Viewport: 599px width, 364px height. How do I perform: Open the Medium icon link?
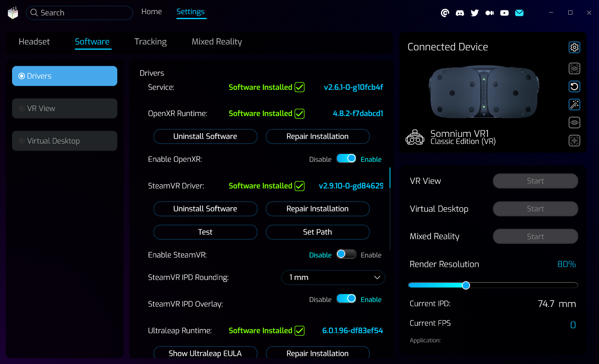[x=490, y=13]
